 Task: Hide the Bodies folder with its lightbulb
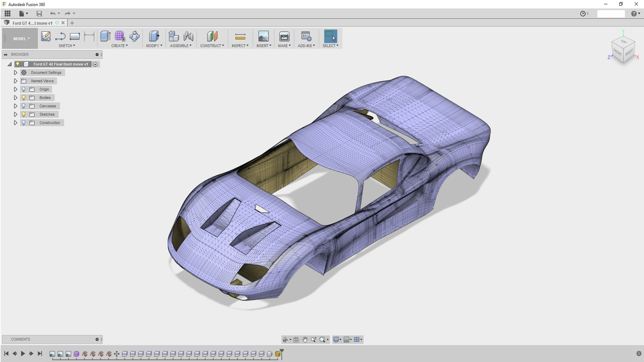[x=23, y=97]
